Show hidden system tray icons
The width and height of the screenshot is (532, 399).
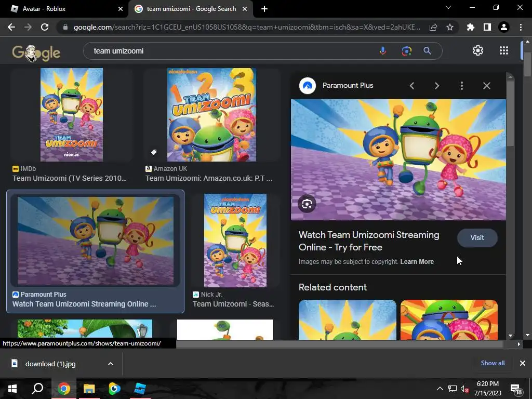[440, 389]
